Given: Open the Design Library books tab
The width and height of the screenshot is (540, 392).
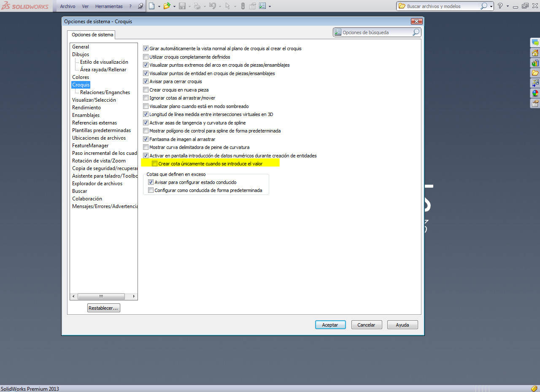Looking at the screenshot, I should point(535,63).
